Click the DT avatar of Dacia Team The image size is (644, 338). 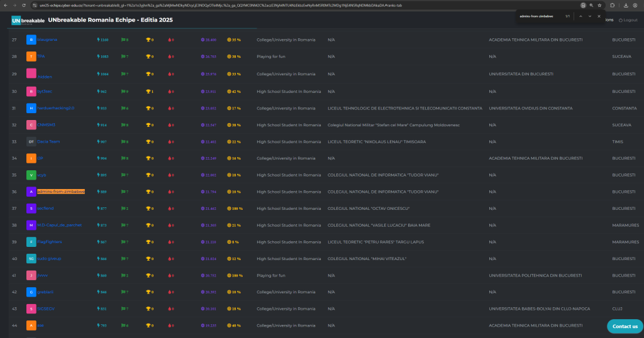31,141
